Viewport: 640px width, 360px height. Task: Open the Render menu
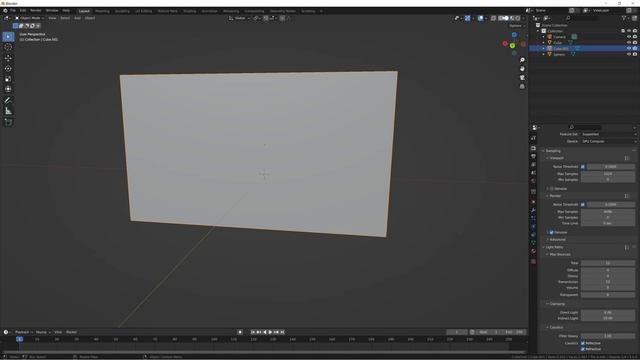click(36, 11)
